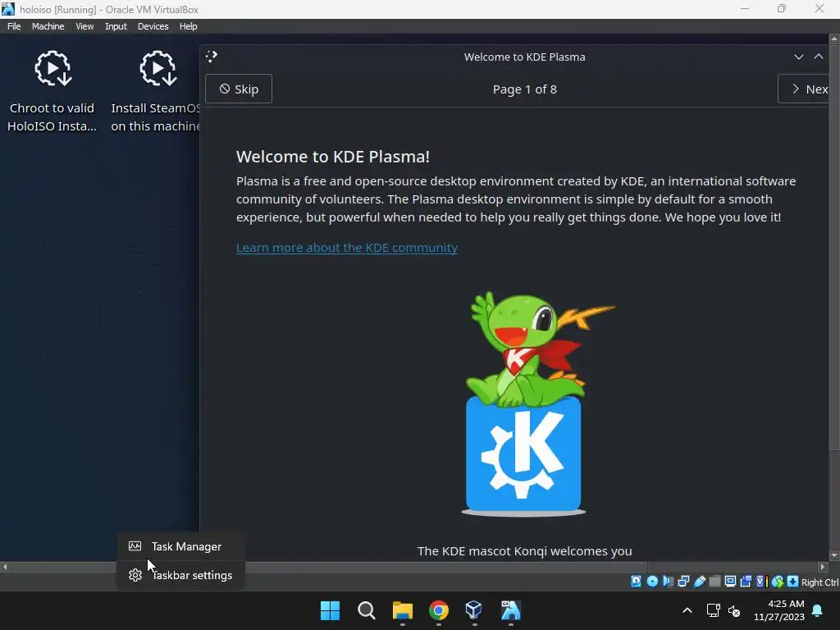Switch to the running holoiso VM taskbar icon

(x=510, y=610)
